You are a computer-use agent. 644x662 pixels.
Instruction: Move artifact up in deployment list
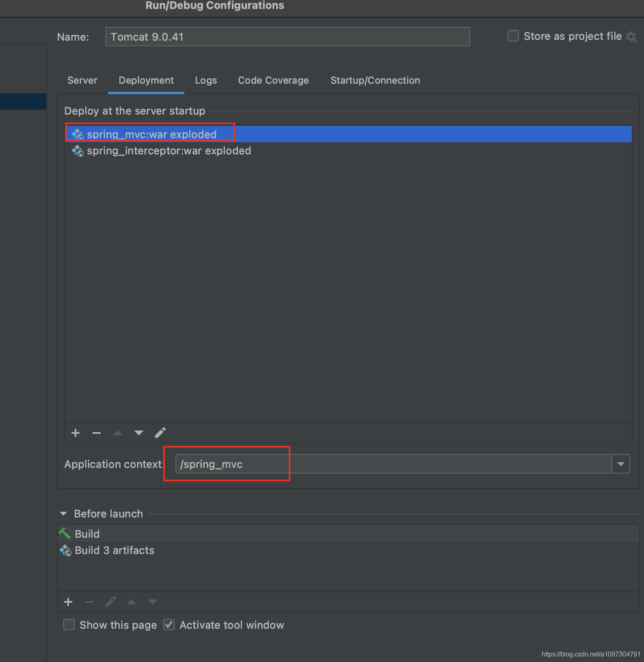coord(118,433)
